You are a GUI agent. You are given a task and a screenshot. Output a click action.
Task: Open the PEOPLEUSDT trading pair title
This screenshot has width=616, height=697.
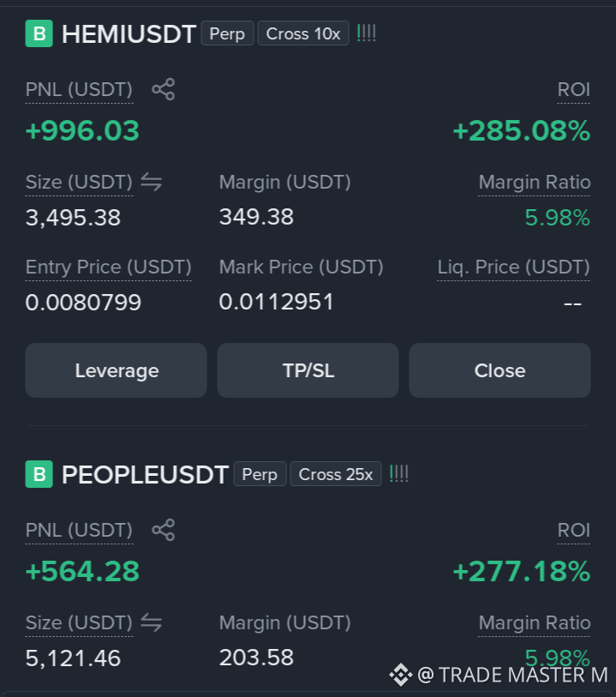(x=146, y=474)
